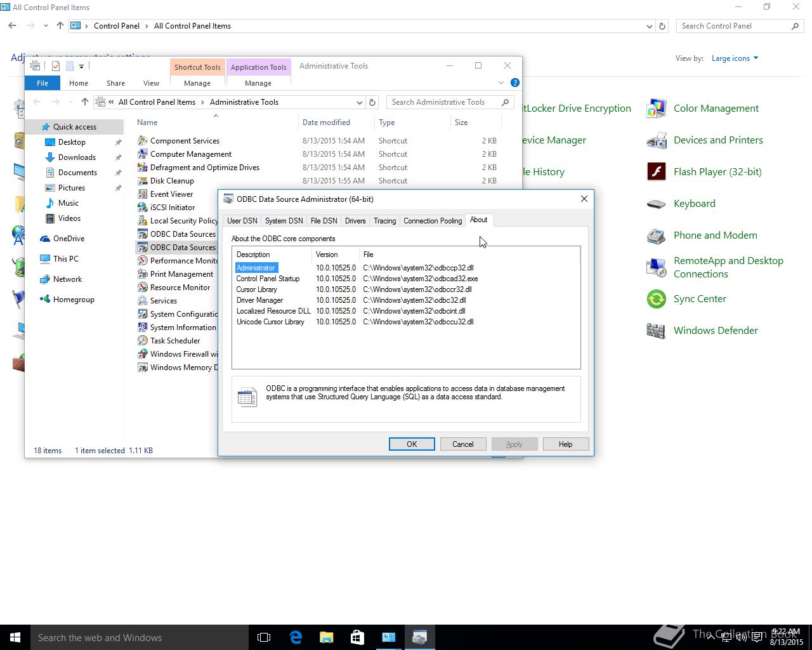This screenshot has width=812, height=650.
Task: Switch to the Drivers tab
Action: (355, 221)
